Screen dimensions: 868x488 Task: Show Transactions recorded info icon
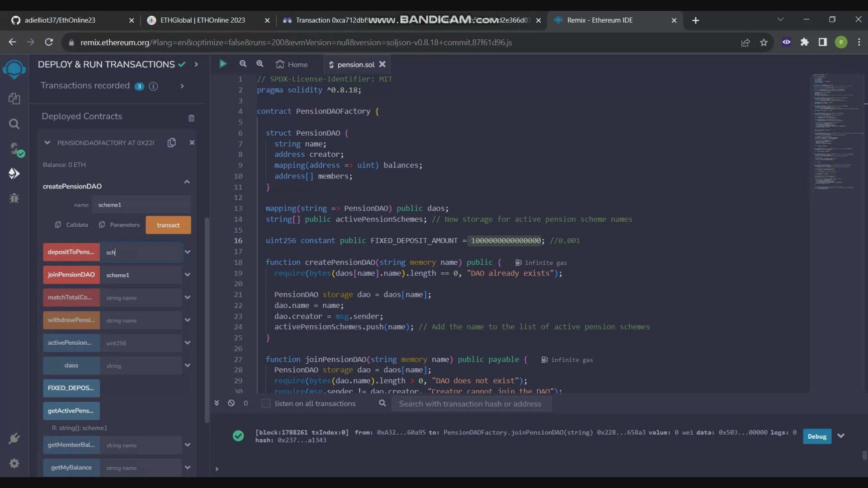tap(154, 86)
